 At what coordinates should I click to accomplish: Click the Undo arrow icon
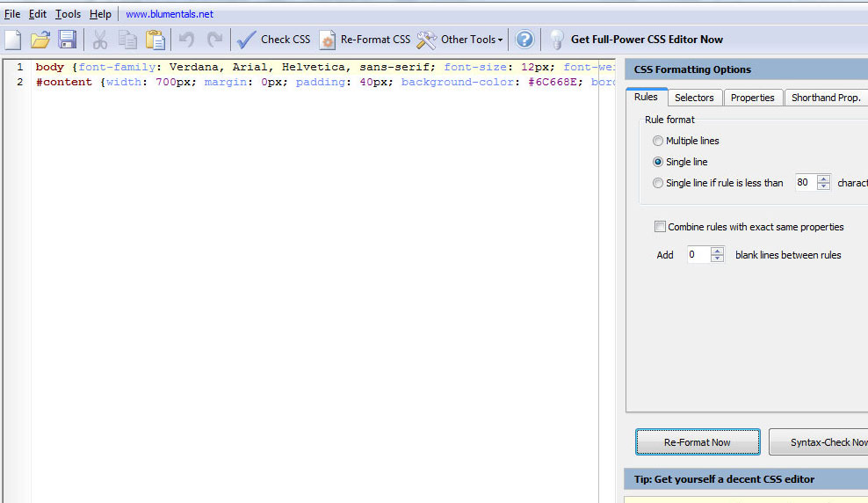click(x=186, y=40)
